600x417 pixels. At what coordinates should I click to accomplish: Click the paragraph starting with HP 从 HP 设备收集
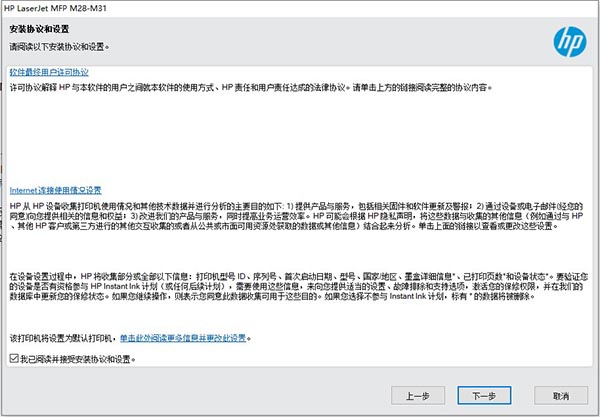pos(297,216)
